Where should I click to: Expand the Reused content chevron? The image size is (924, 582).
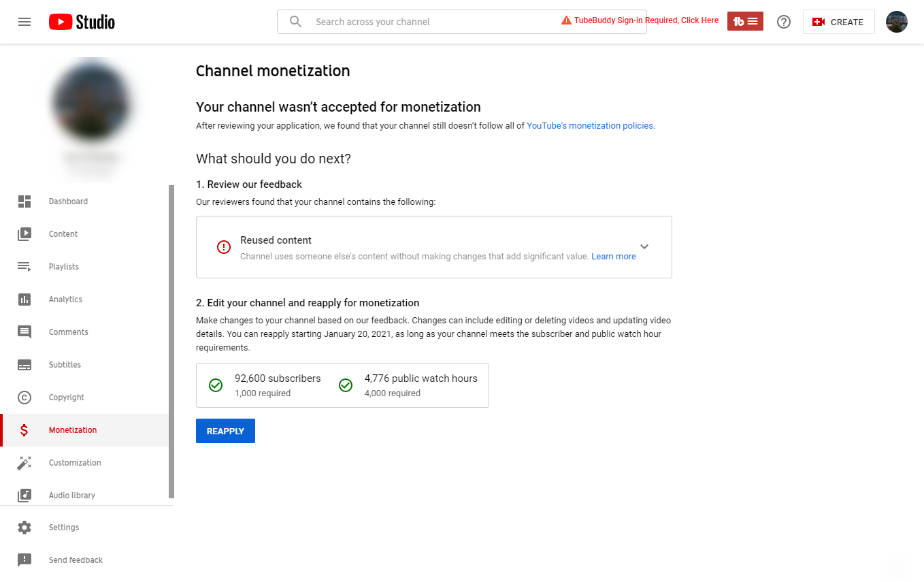click(x=644, y=246)
